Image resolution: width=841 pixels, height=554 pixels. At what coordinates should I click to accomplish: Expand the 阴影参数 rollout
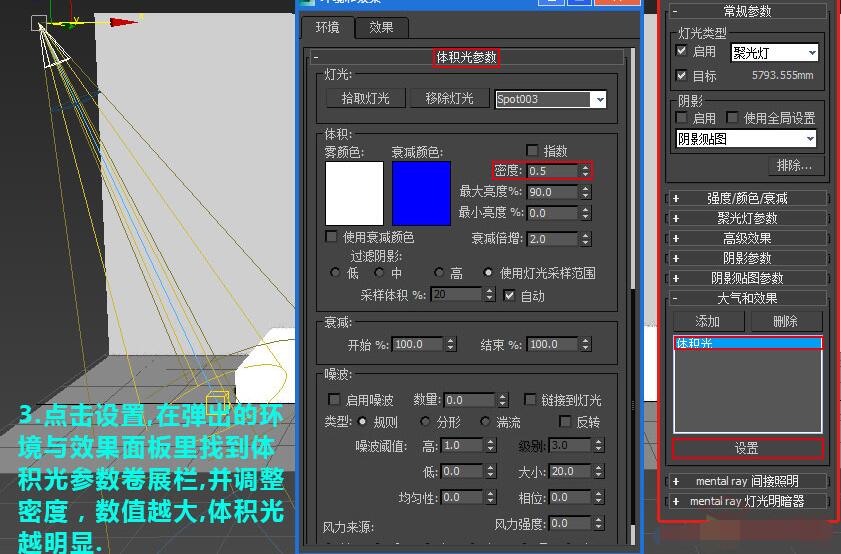[x=747, y=258]
